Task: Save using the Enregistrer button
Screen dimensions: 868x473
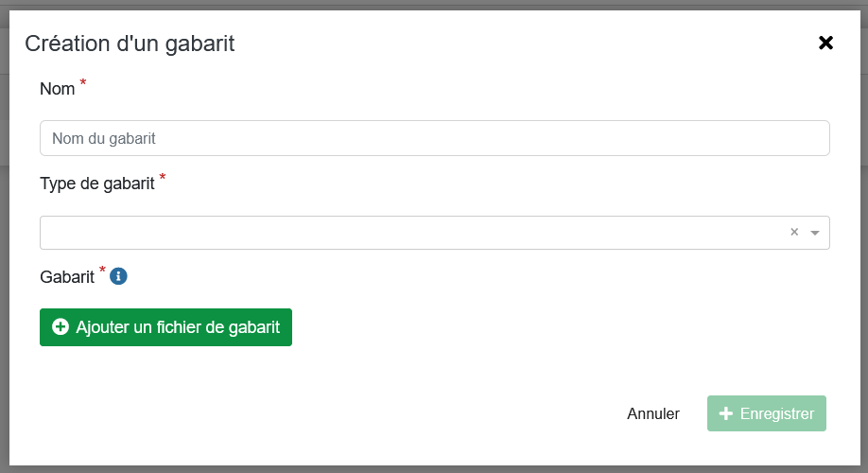Action: 767,413
